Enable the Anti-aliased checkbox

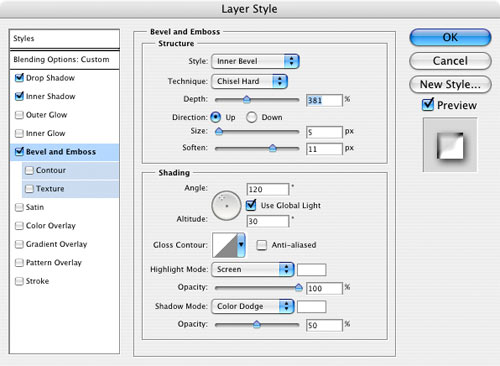click(x=261, y=245)
